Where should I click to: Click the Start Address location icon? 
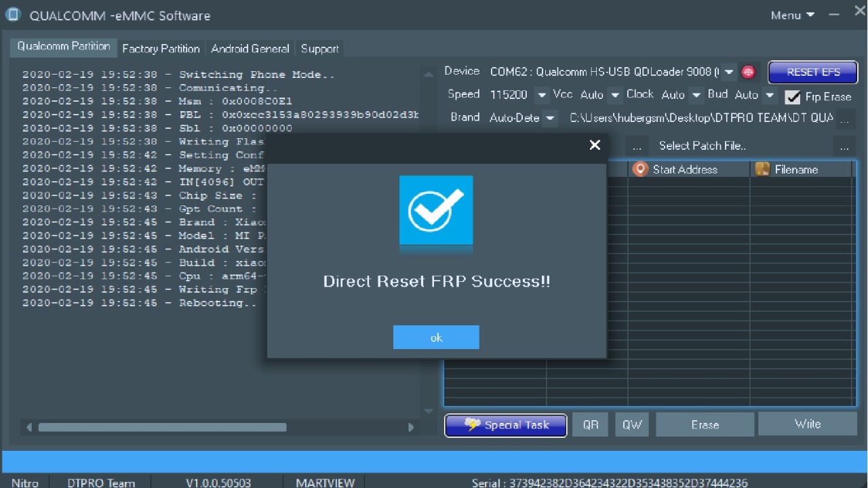click(640, 169)
